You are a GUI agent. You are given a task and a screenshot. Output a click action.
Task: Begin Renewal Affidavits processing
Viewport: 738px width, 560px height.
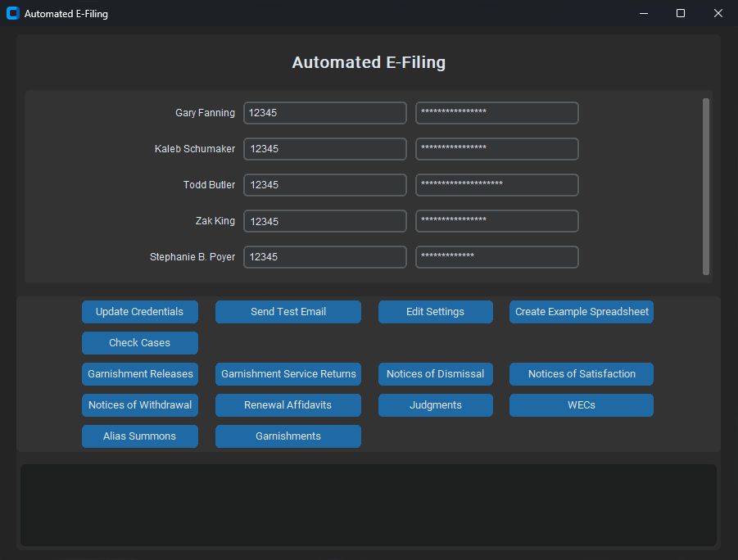point(288,405)
